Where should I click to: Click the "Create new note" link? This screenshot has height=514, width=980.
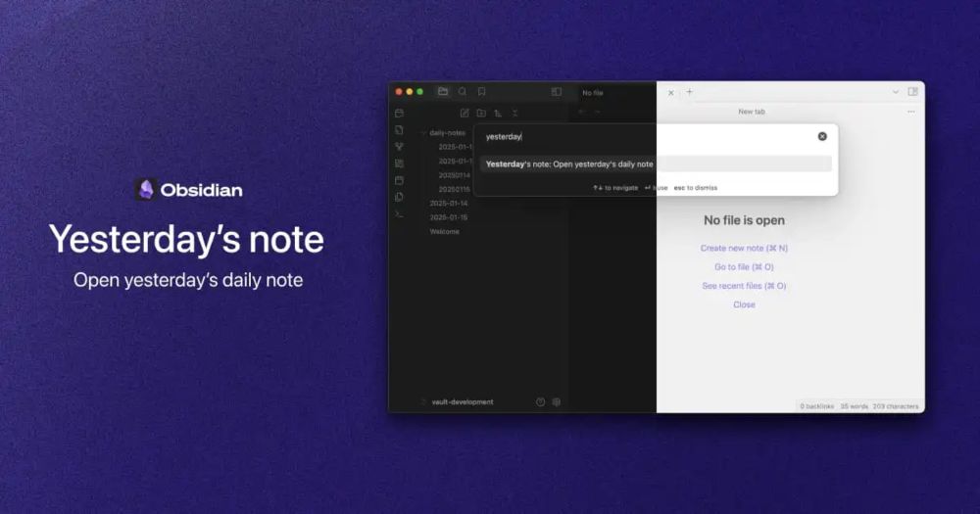pyautogui.click(x=744, y=248)
